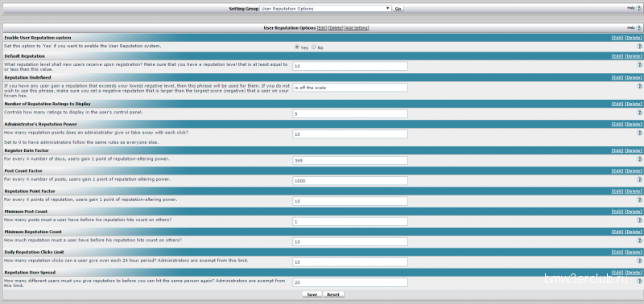The width and height of the screenshot is (644, 304).
Task: Show help for Enable User Reputation system
Action: (639, 47)
